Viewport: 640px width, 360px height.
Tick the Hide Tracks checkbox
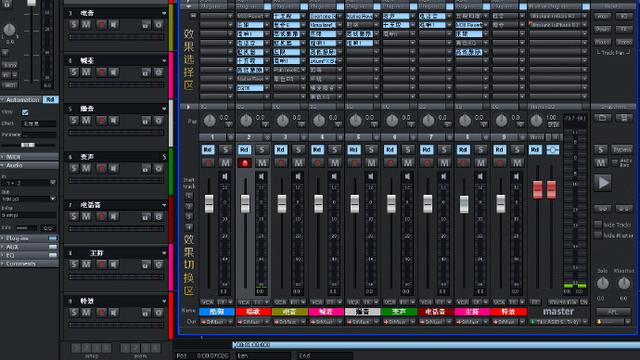point(598,224)
